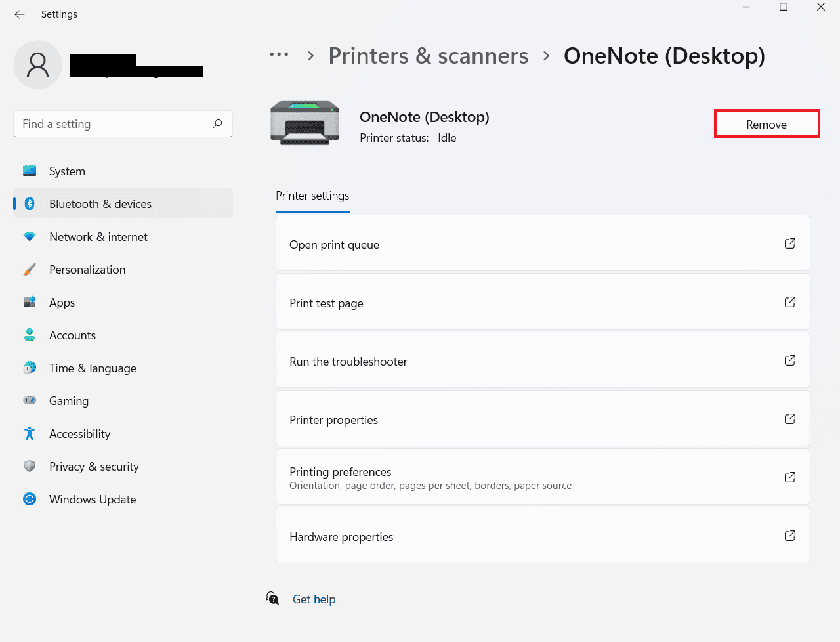840x642 pixels.
Task: Run the troubleshooter
Action: (543, 360)
